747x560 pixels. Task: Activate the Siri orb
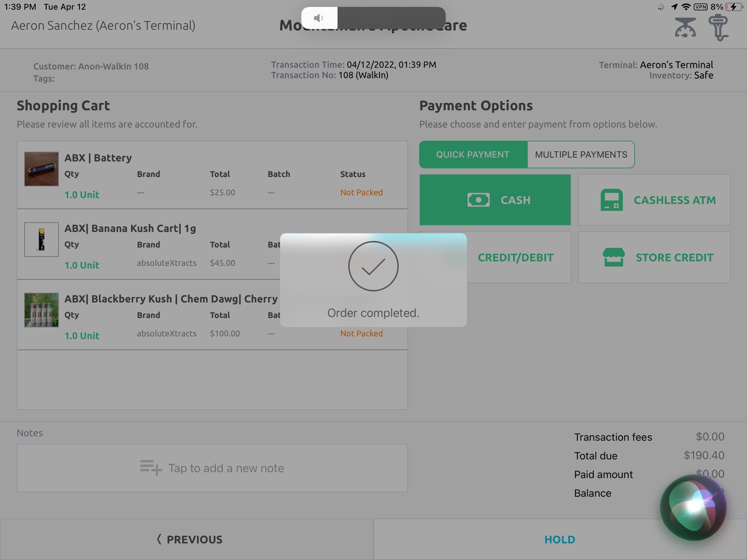(693, 506)
